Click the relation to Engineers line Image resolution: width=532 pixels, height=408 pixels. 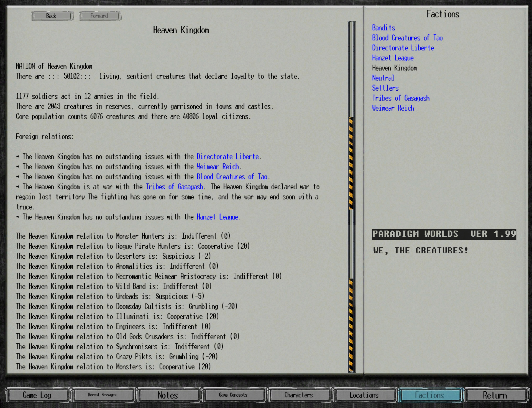(114, 326)
